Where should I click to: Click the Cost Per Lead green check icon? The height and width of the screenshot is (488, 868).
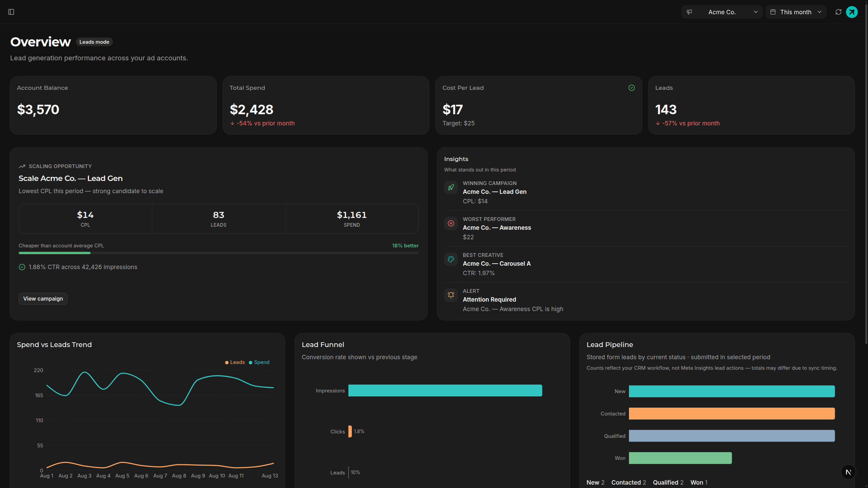coord(632,88)
